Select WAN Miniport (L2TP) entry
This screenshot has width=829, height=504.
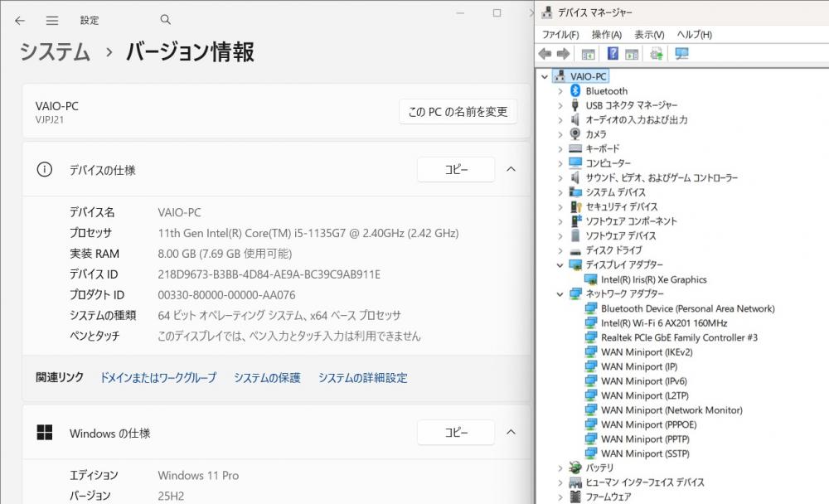click(644, 395)
